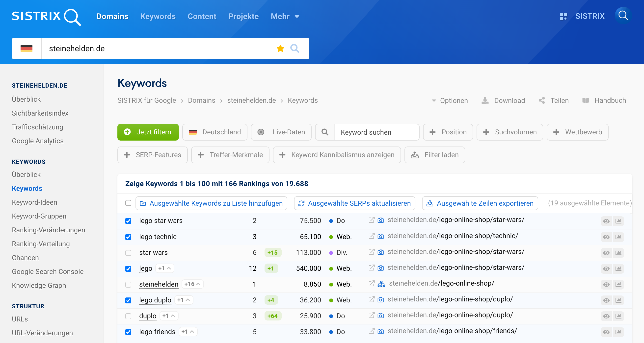Screen dimensions: 644x343
Task: Uncheck the lego row checkbox
Action: [x=128, y=269]
